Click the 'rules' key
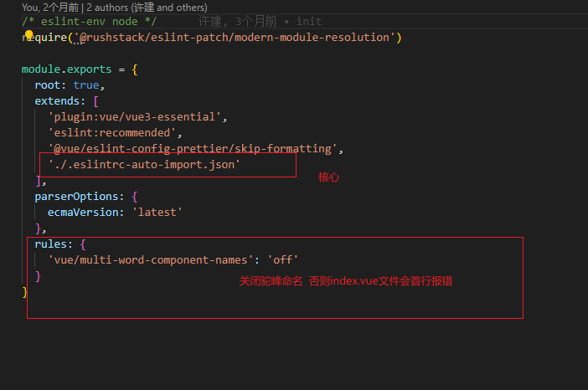 tap(54, 244)
